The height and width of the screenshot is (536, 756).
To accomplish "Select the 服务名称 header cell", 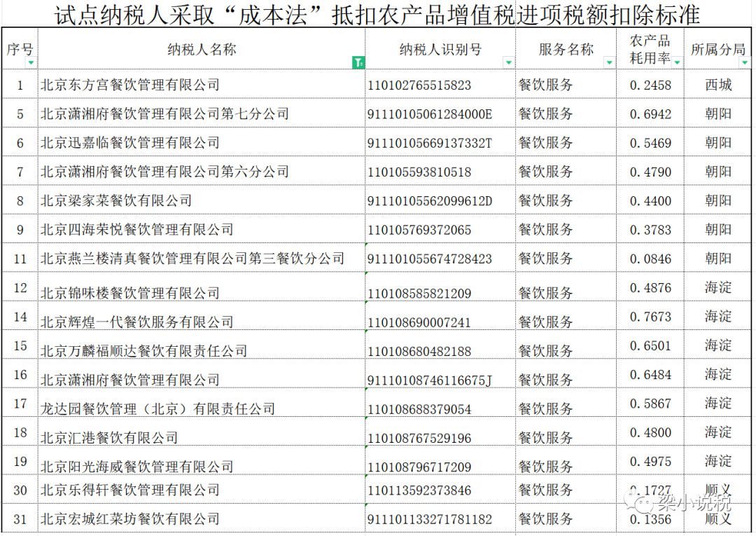I will pyautogui.click(x=566, y=49).
